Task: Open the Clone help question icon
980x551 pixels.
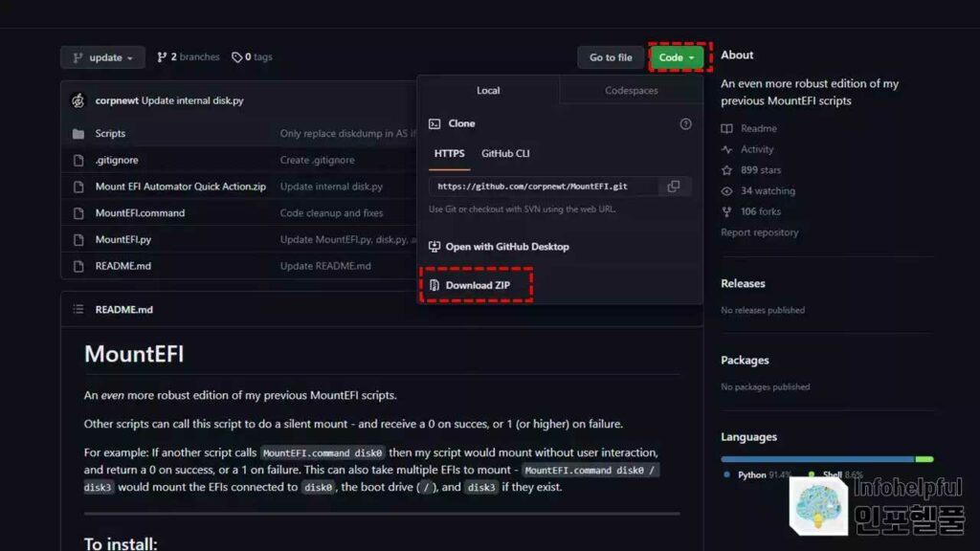Action: [x=685, y=123]
